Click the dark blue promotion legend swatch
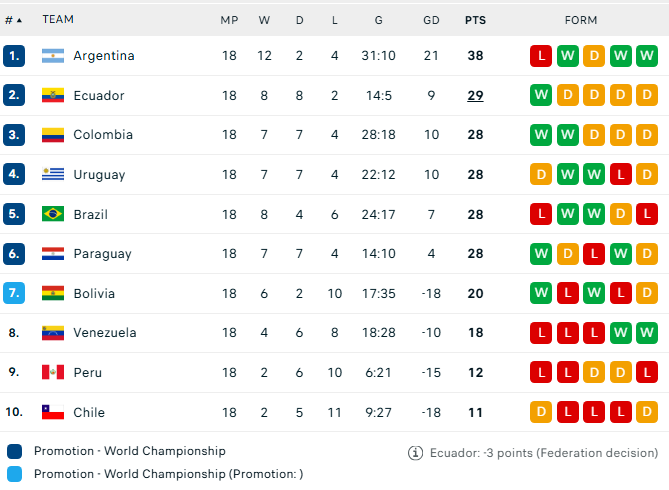The image size is (669, 490). coord(14,451)
